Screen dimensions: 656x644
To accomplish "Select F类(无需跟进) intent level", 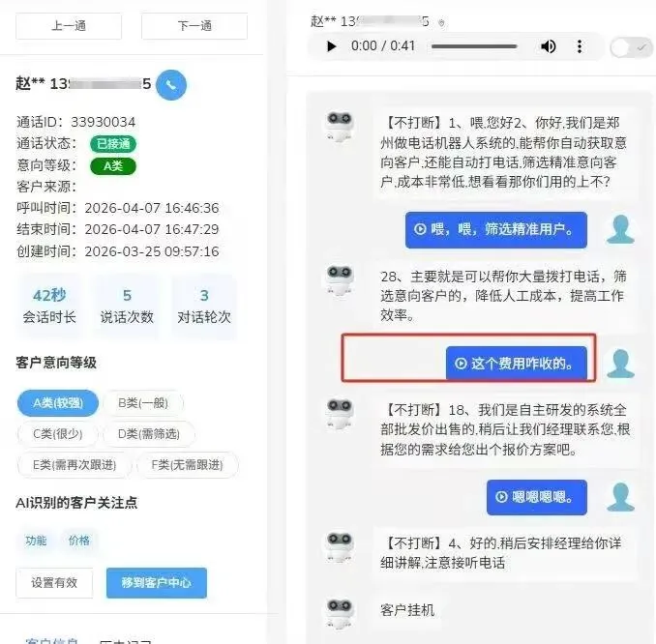I will coord(187,464).
